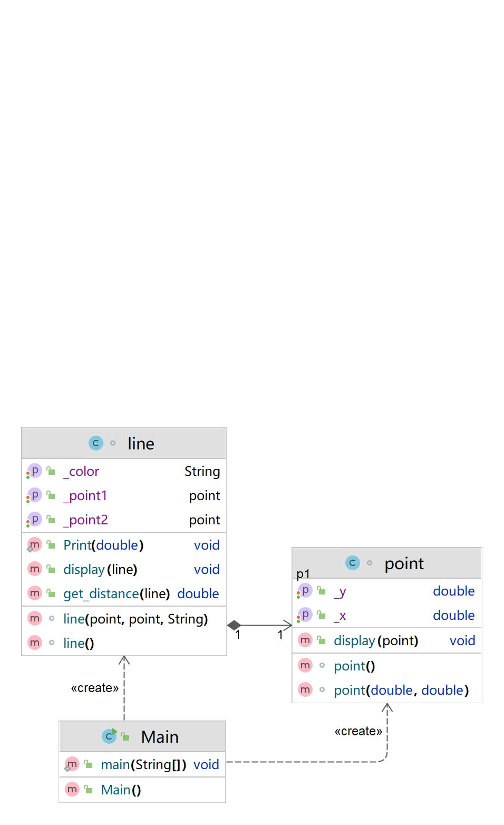Click the public lock icon beside display(point)

(x=322, y=640)
